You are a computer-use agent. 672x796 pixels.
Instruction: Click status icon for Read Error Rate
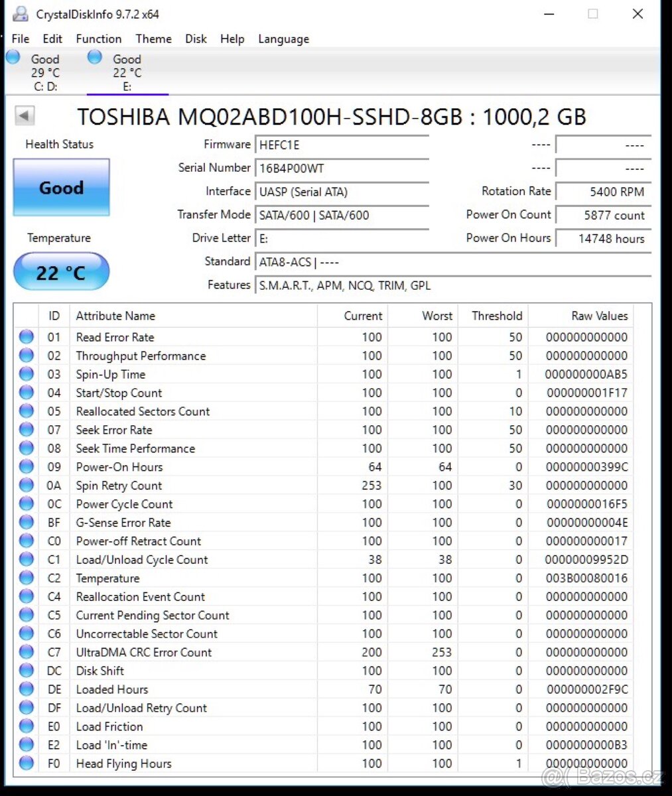27,336
